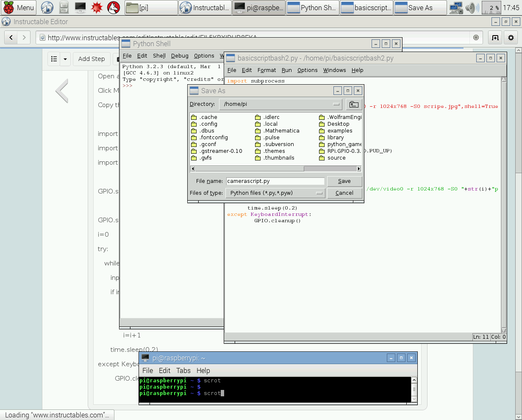Open the list-view dropdown beside Add Step
The image size is (522, 420).
click(x=64, y=59)
